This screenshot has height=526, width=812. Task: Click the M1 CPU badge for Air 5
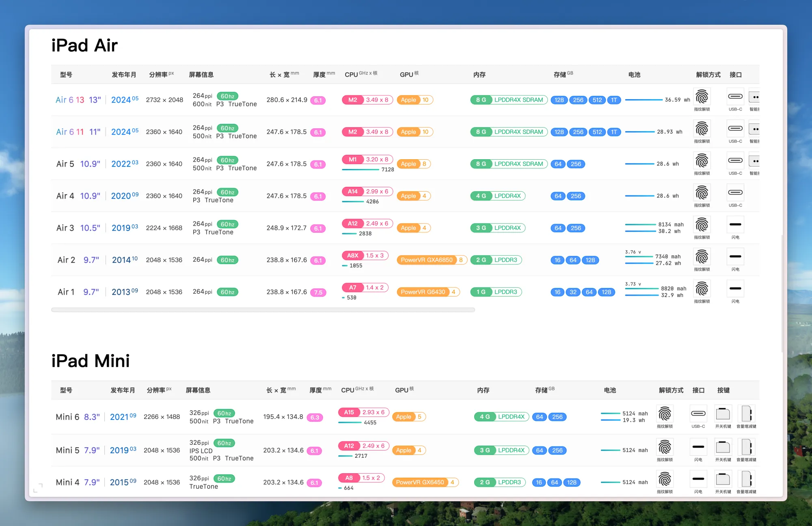(352, 160)
